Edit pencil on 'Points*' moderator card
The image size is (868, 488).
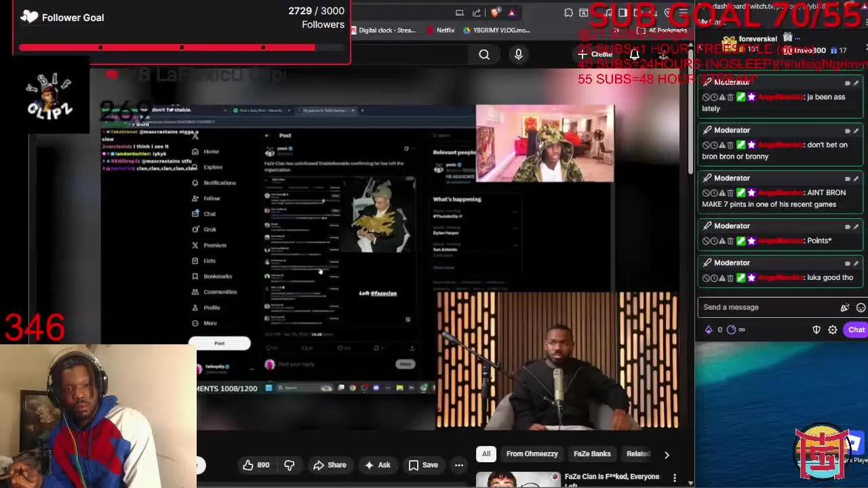[856, 227]
